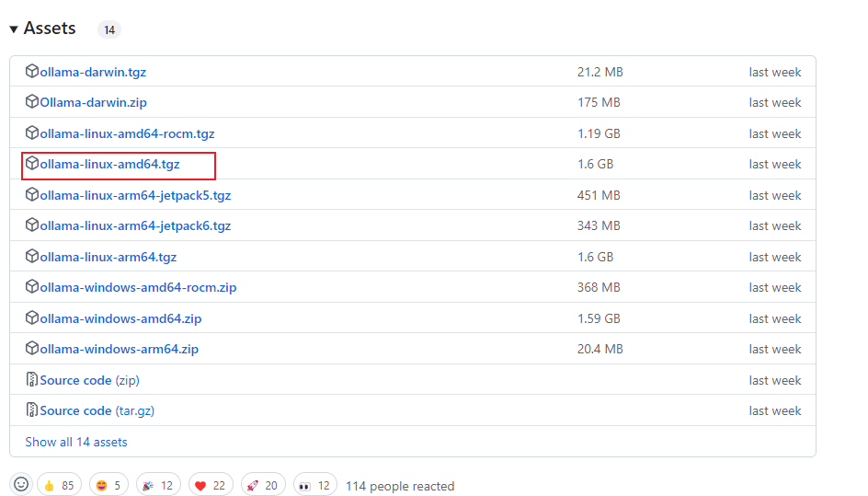
Task: Download ollama-windows-arm64.zip
Action: pyautogui.click(x=119, y=349)
